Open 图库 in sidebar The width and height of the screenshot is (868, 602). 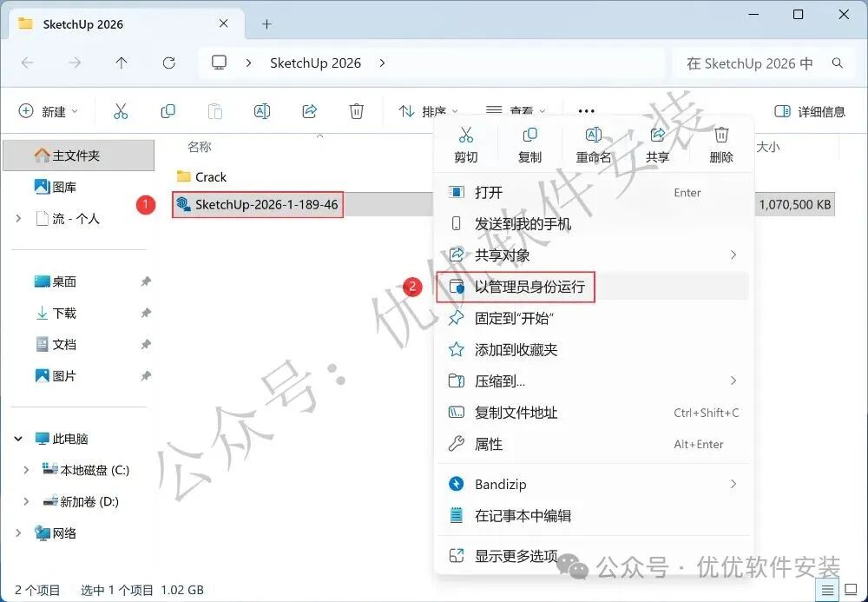pyautogui.click(x=56, y=187)
